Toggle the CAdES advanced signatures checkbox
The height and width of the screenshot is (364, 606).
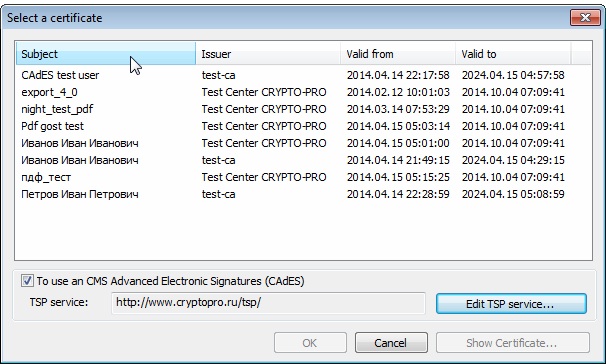[27, 281]
